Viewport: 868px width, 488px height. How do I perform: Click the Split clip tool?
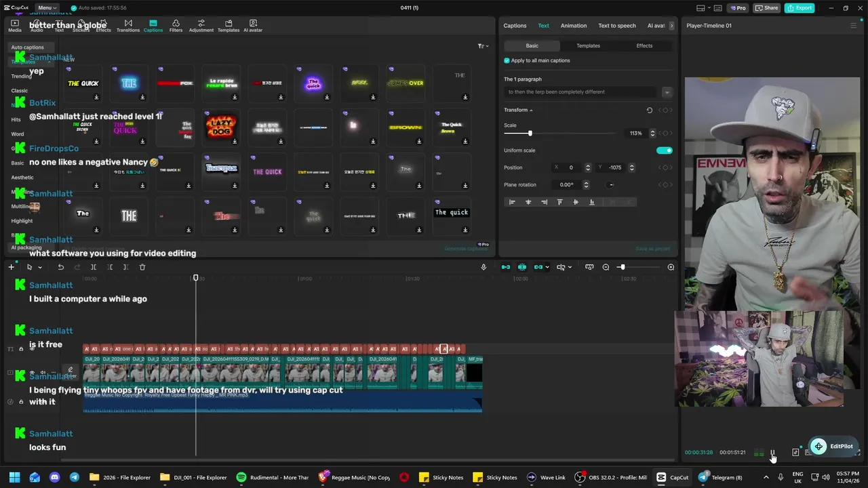click(x=94, y=267)
